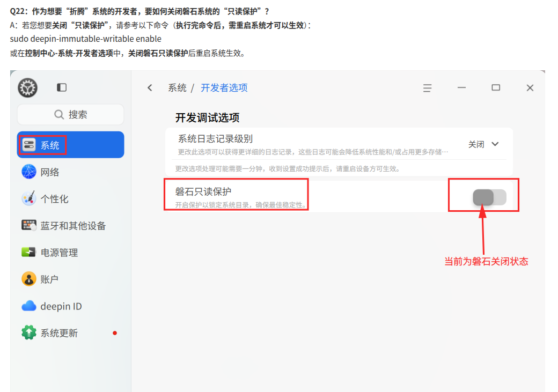Minimize the Control Center window
The height and width of the screenshot is (392, 558).
point(461,87)
